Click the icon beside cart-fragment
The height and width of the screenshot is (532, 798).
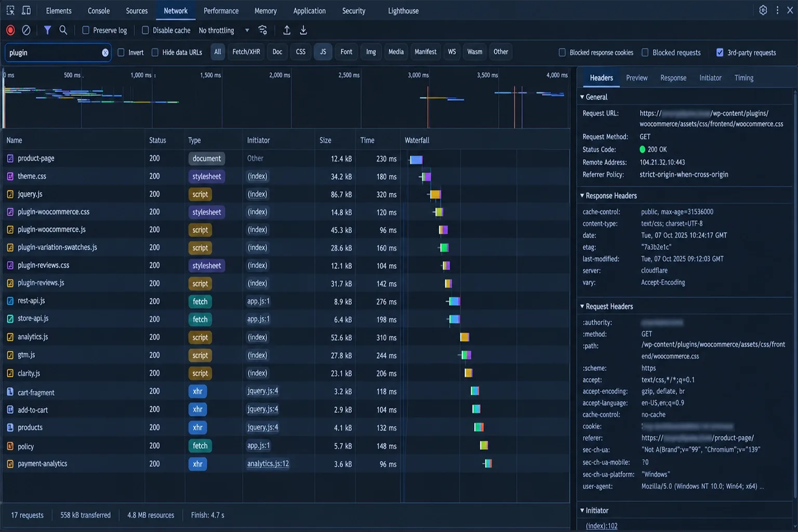(10, 392)
